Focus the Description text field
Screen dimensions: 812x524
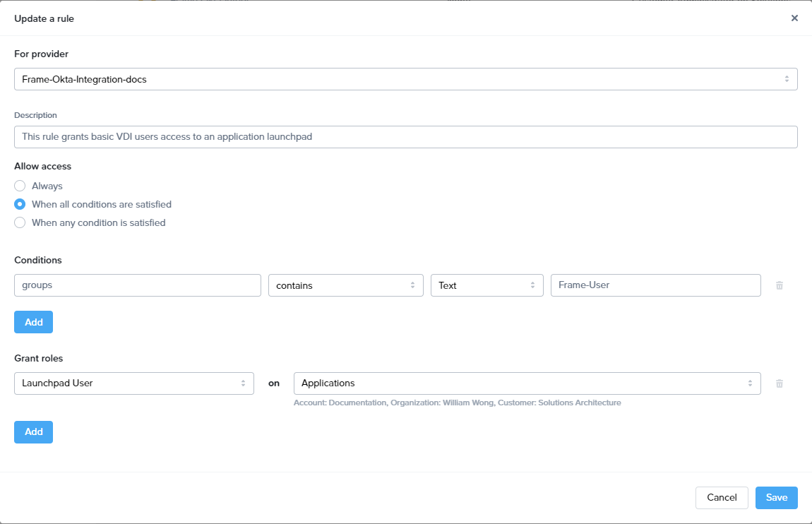point(405,137)
